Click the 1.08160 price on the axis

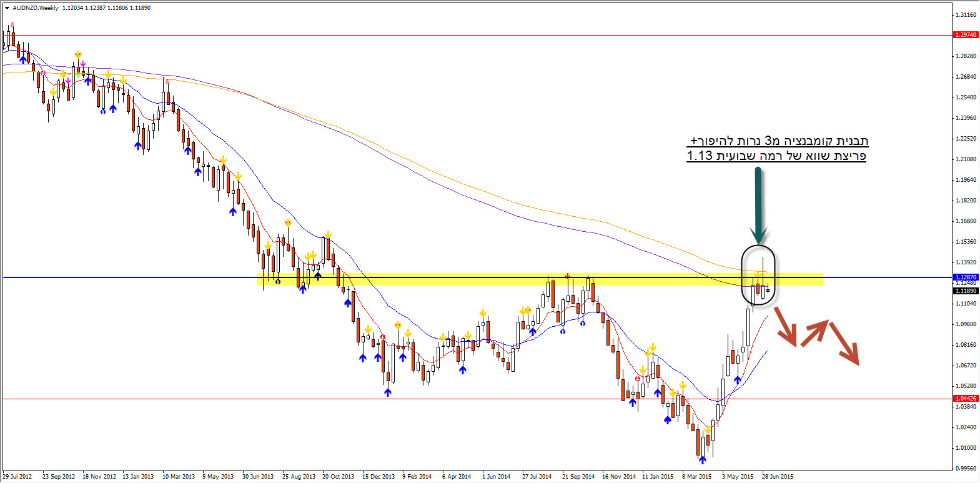click(x=966, y=345)
